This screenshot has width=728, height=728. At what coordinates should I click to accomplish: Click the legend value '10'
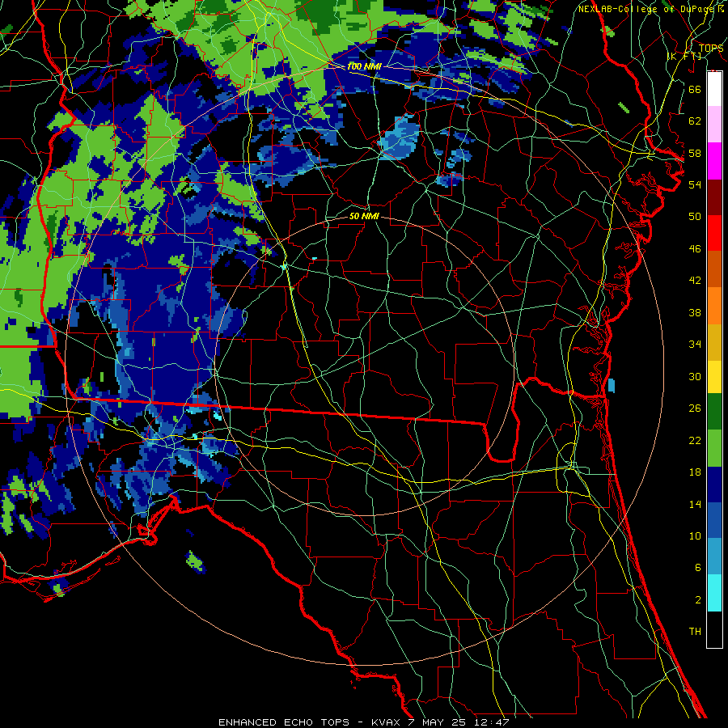point(695,535)
